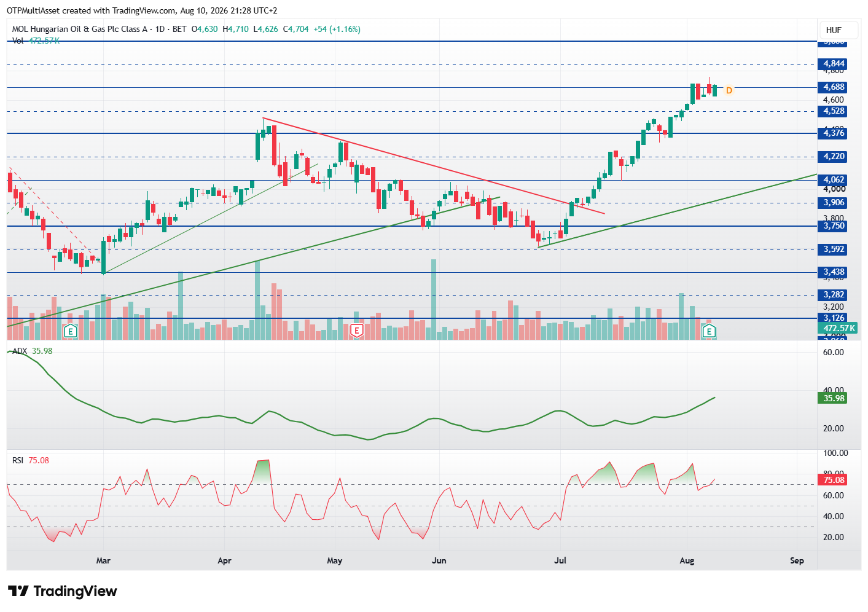Click the 4,844 price level label
The height and width of the screenshot is (612, 868).
tap(834, 64)
